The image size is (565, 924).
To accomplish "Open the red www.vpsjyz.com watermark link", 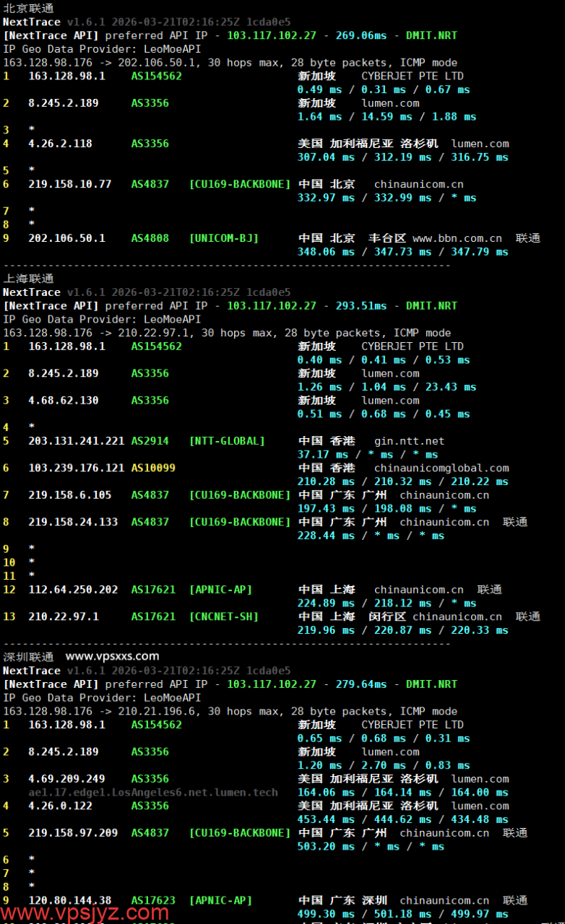I will click(85, 912).
